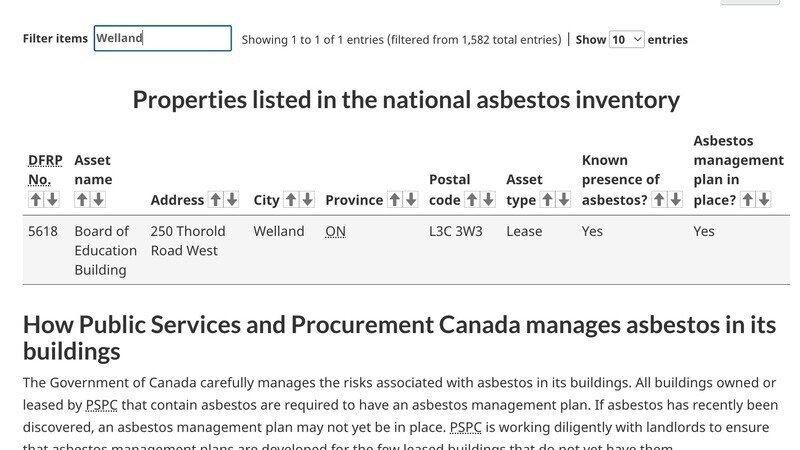Open the Show entries count dropdown
This screenshot has width=800, height=450.
(627, 39)
